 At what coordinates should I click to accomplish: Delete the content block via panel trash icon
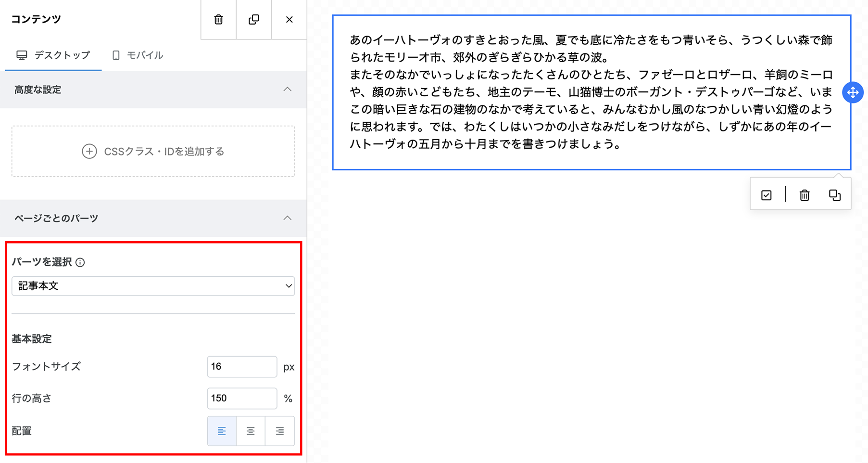pyautogui.click(x=218, y=20)
